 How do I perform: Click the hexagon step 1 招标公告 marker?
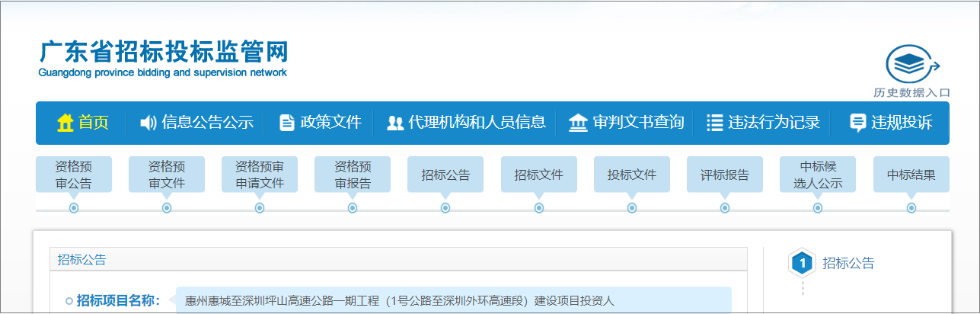click(x=803, y=264)
